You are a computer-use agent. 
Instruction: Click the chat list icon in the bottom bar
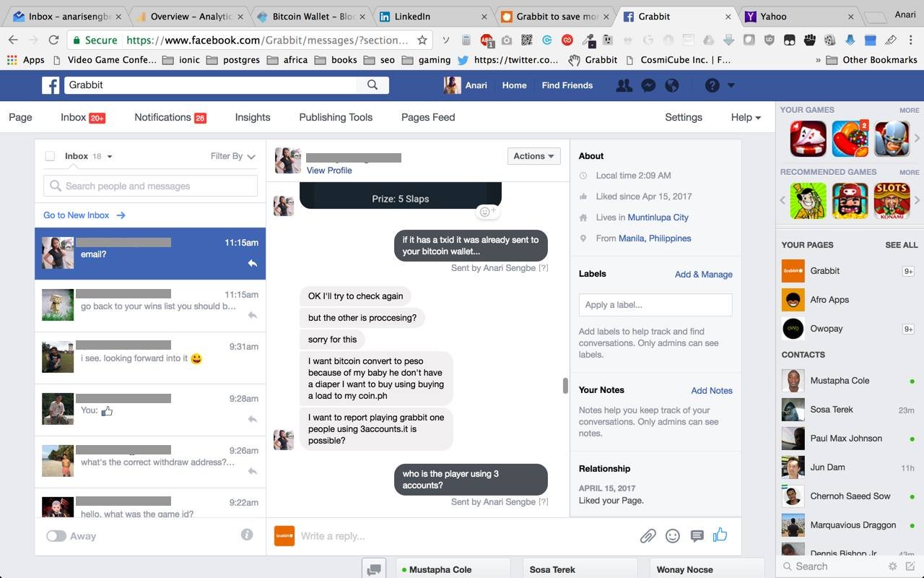click(374, 569)
